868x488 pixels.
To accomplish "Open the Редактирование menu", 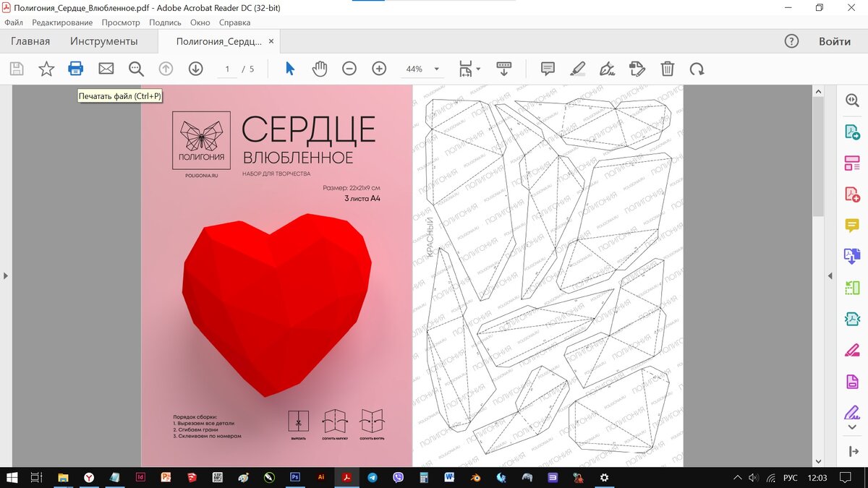I will point(62,22).
